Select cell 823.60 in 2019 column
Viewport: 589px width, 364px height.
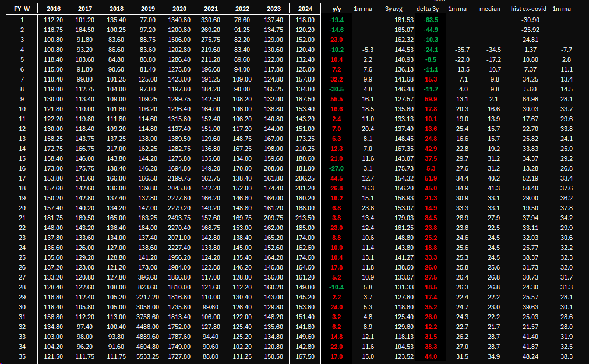(x=147, y=287)
